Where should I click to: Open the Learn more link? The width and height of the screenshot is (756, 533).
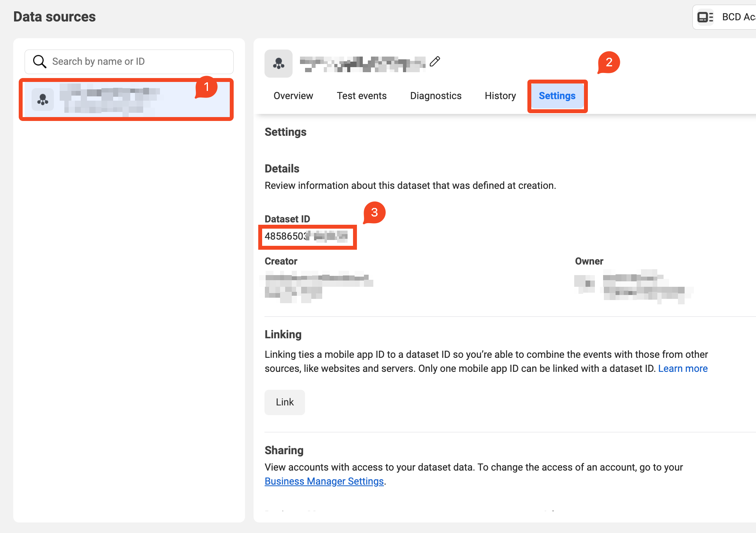click(683, 369)
